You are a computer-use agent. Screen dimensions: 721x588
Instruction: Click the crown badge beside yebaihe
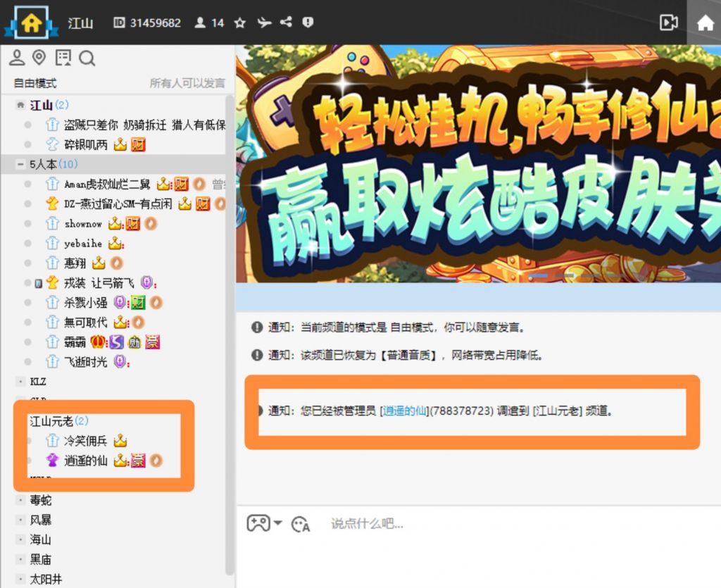pos(115,243)
